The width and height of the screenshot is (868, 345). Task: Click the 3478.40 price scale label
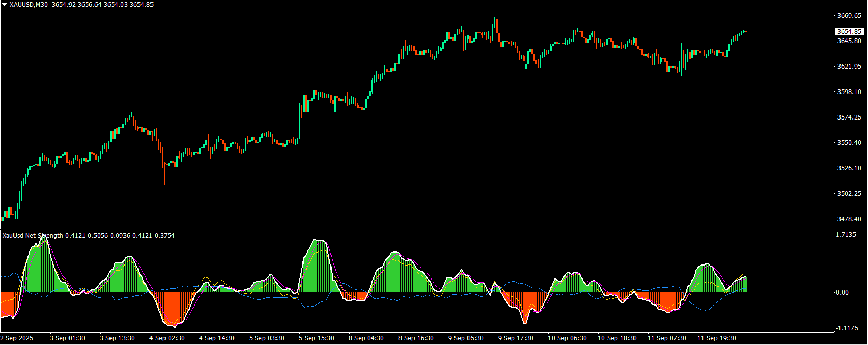click(849, 219)
